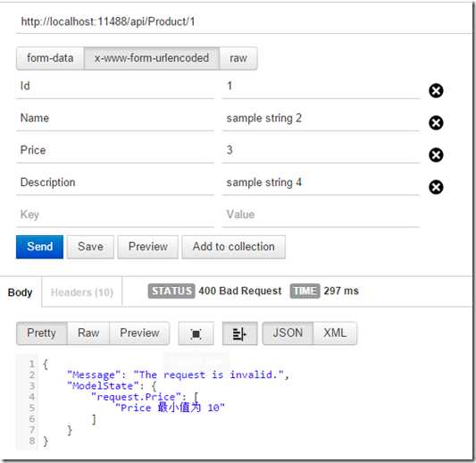Focus the request URL field

click(243, 21)
